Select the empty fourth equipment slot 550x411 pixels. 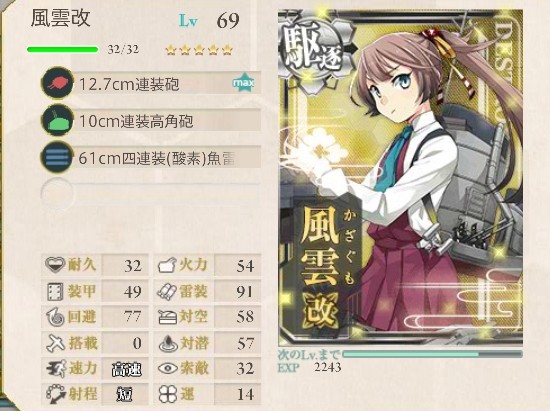coord(151,194)
